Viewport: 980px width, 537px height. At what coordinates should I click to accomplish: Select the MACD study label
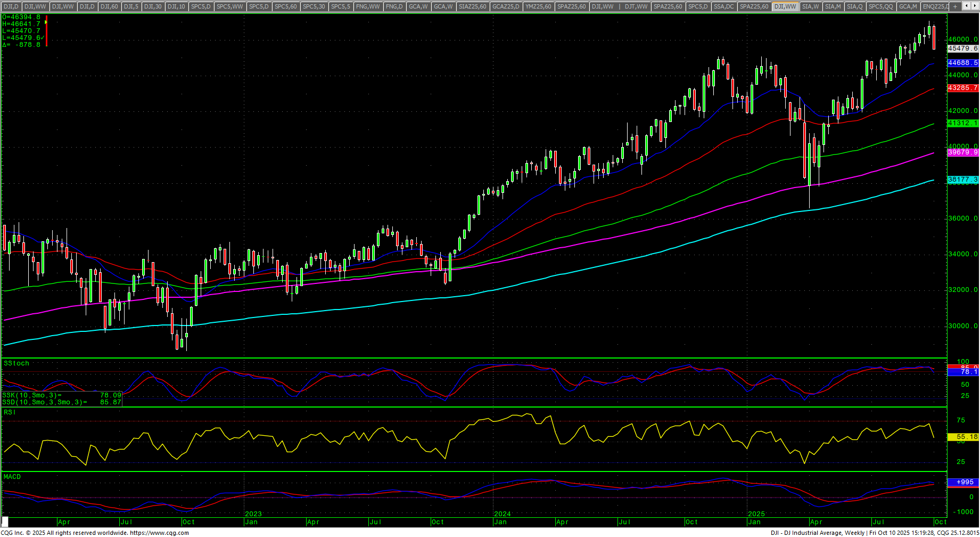click(x=12, y=477)
